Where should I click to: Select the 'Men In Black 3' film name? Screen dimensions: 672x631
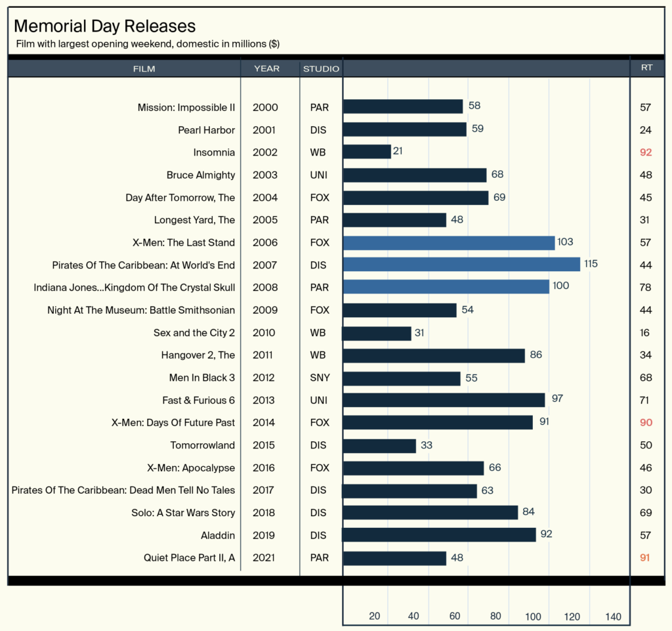(202, 378)
